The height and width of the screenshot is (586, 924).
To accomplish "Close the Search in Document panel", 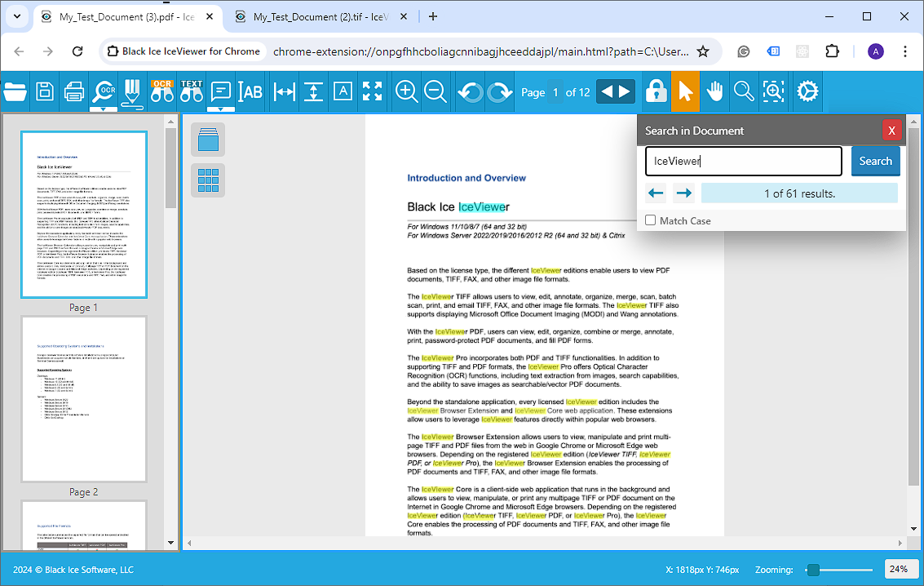I will [891, 131].
